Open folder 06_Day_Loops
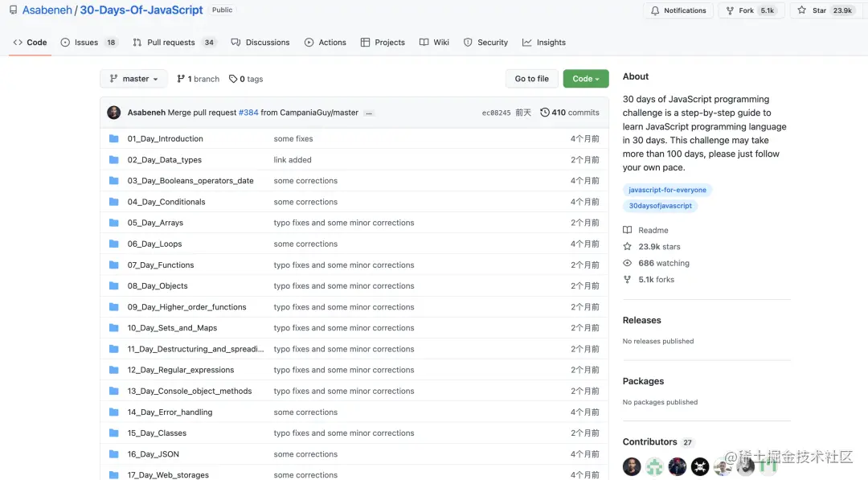 pos(154,244)
